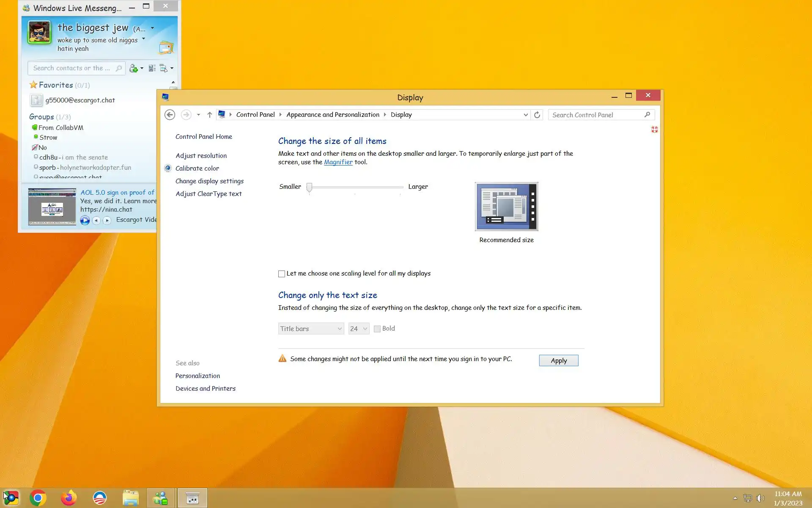Open Google Chrome from the taskbar
Image resolution: width=812 pixels, height=508 pixels.
[38, 498]
